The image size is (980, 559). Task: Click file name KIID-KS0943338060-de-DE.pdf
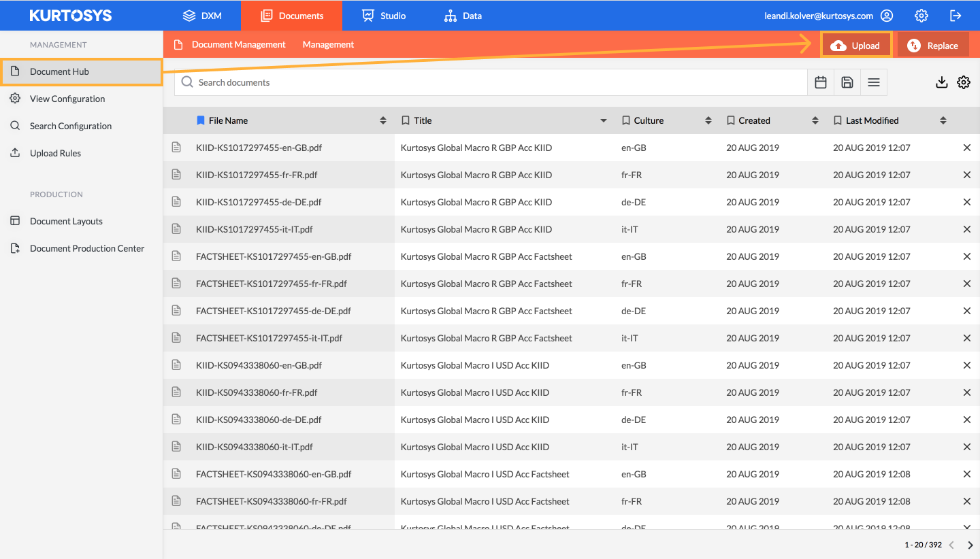[259, 420]
